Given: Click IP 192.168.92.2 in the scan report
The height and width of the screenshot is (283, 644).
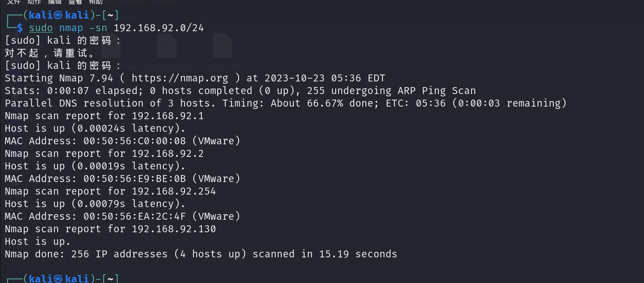Looking at the screenshot, I should point(167,154).
